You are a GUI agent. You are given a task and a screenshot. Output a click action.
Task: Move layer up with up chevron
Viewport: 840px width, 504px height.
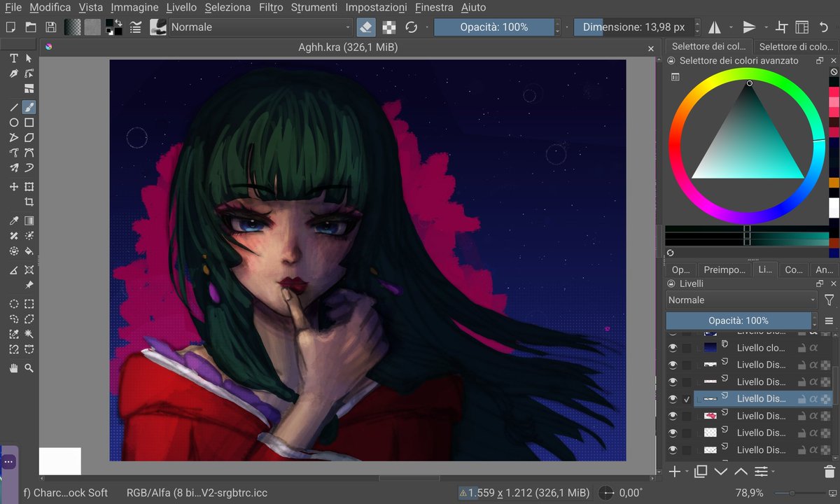coord(741,472)
